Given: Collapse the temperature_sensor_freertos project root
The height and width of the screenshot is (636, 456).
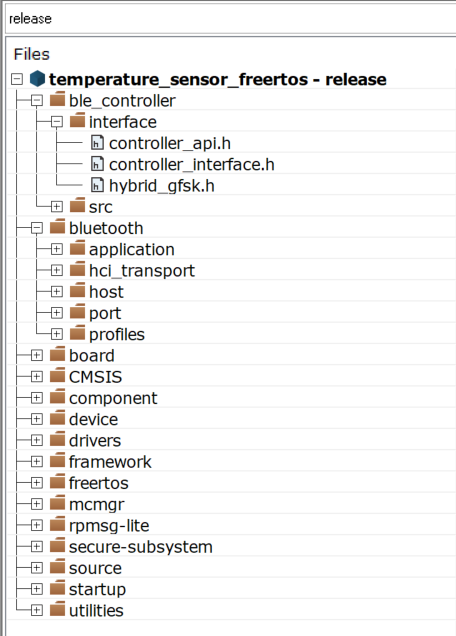Looking at the screenshot, I should tap(17, 79).
